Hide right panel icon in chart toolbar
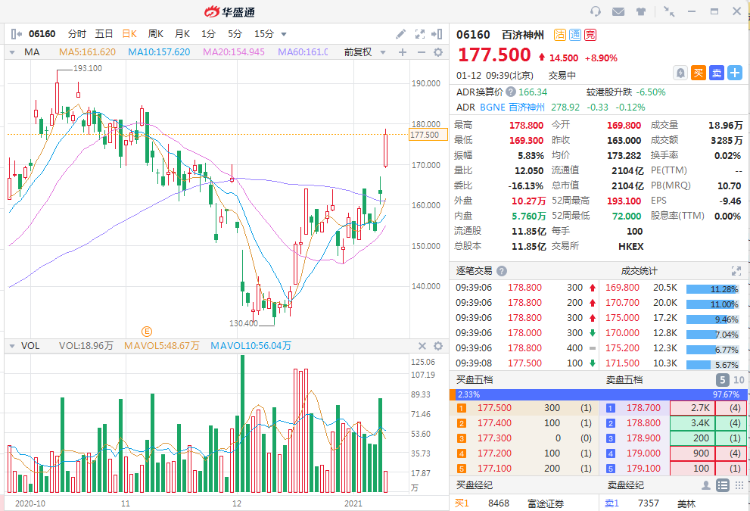This screenshot has width=750, height=511. coord(437,34)
